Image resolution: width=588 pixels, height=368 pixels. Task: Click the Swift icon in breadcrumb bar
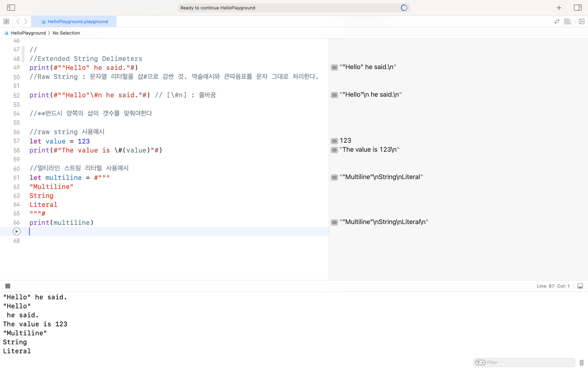(x=6, y=33)
